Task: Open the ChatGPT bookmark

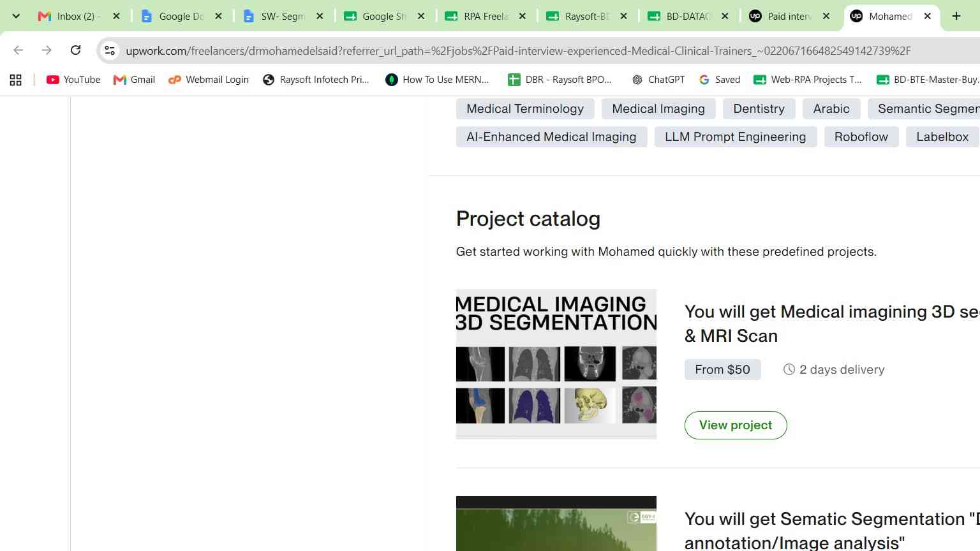Action: pos(658,80)
